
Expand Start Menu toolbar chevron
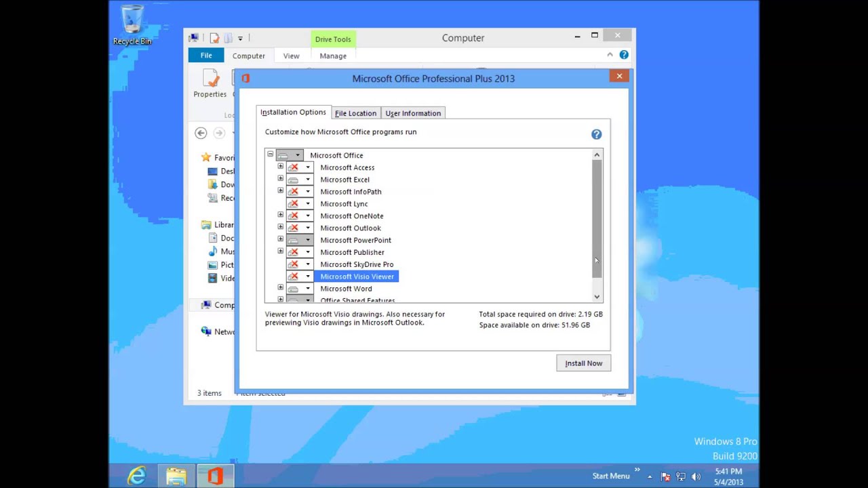coord(637,470)
